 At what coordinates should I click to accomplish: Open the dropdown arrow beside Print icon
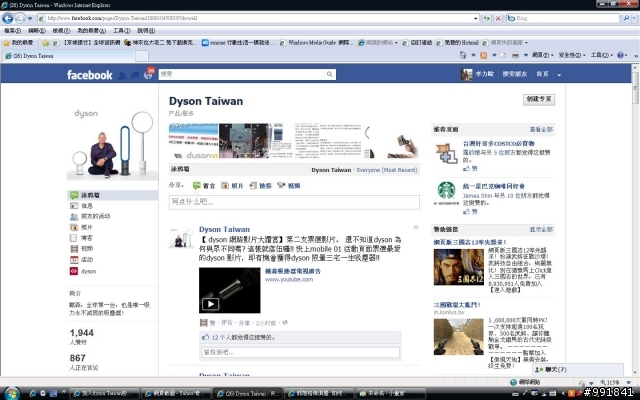tap(526, 55)
